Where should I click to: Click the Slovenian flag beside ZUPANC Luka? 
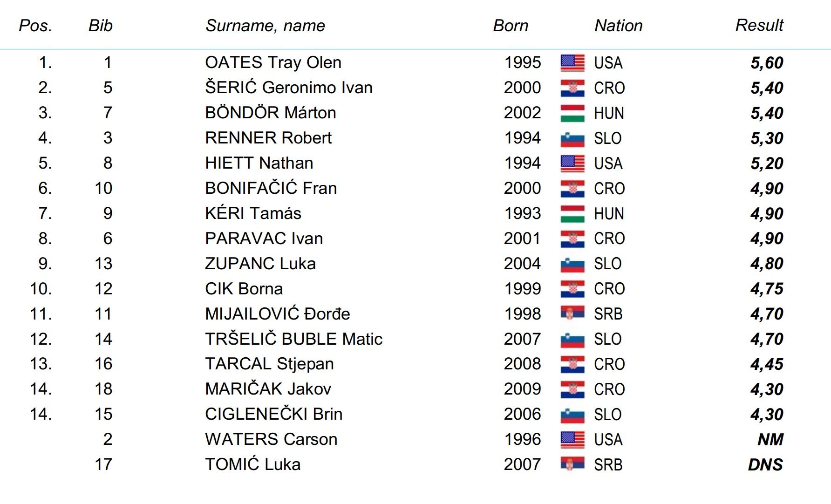click(x=572, y=264)
